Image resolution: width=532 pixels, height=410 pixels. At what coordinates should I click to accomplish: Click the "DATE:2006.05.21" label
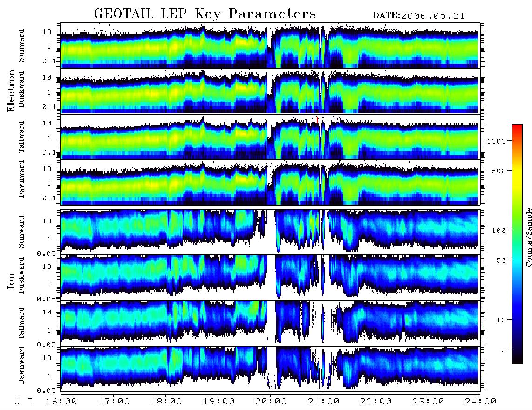pyautogui.click(x=419, y=16)
